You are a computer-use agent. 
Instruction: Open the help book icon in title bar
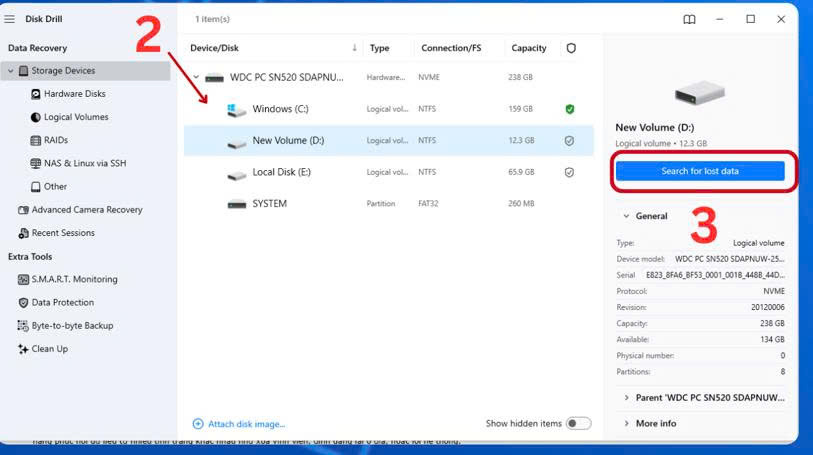coord(689,20)
